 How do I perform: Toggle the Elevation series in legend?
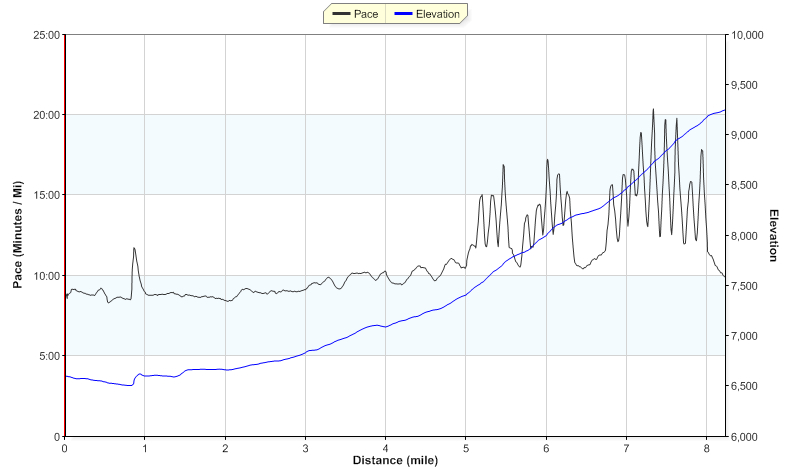tap(427, 14)
